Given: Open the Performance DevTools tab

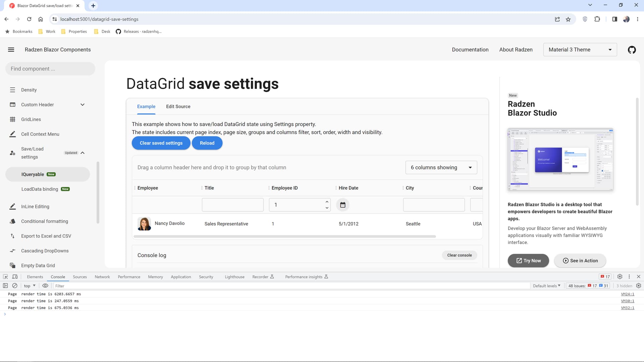Looking at the screenshot, I should point(129,277).
